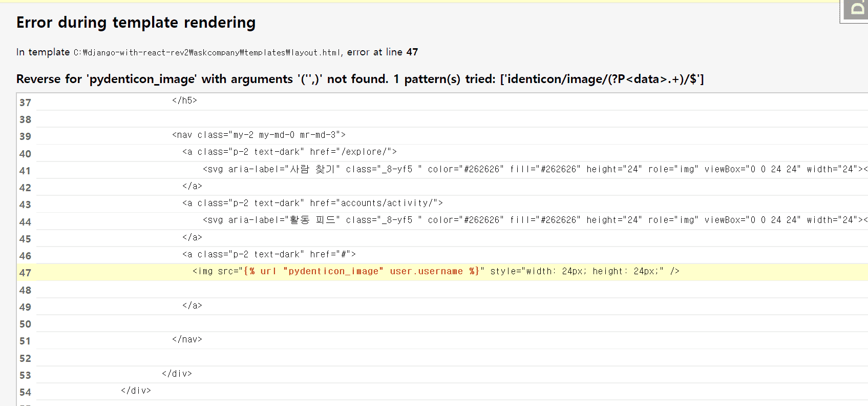The height and width of the screenshot is (406, 868).
Task: Click the error line number 47 in the summary
Action: (412, 52)
